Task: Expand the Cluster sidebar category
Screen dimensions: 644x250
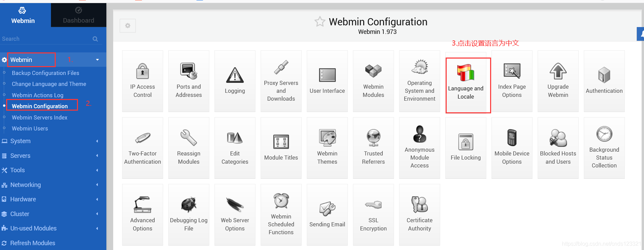Action: click(53, 214)
